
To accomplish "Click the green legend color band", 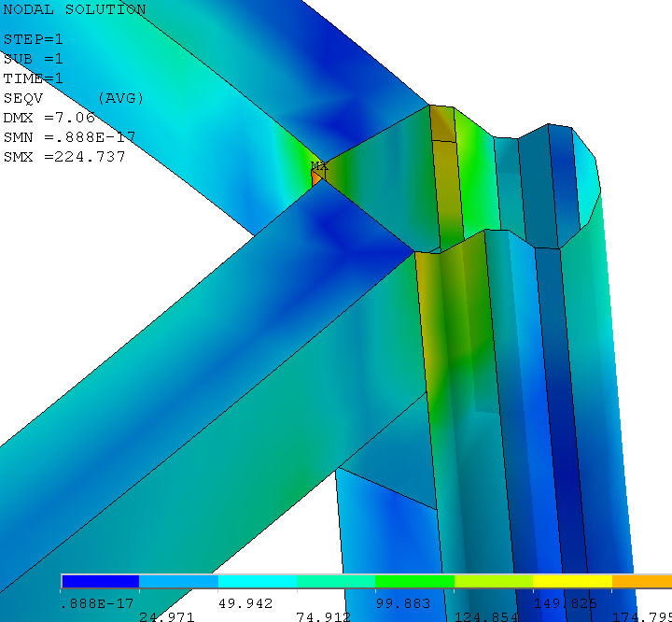I will [x=414, y=581].
